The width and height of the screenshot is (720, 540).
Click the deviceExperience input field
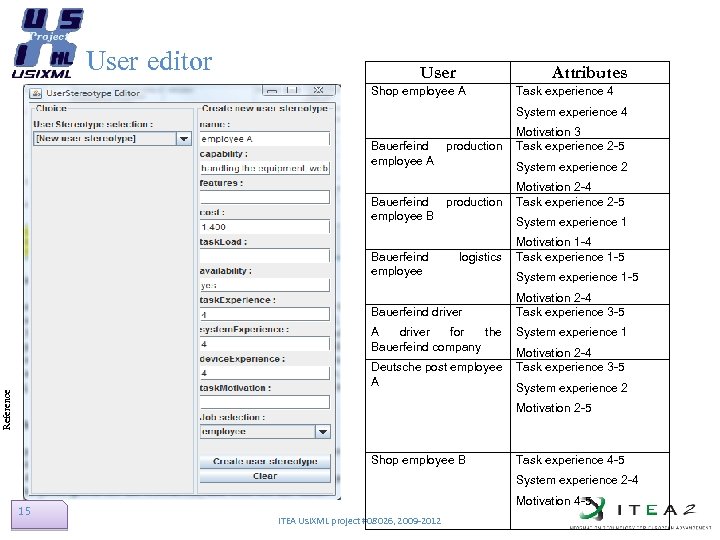[x=264, y=373]
